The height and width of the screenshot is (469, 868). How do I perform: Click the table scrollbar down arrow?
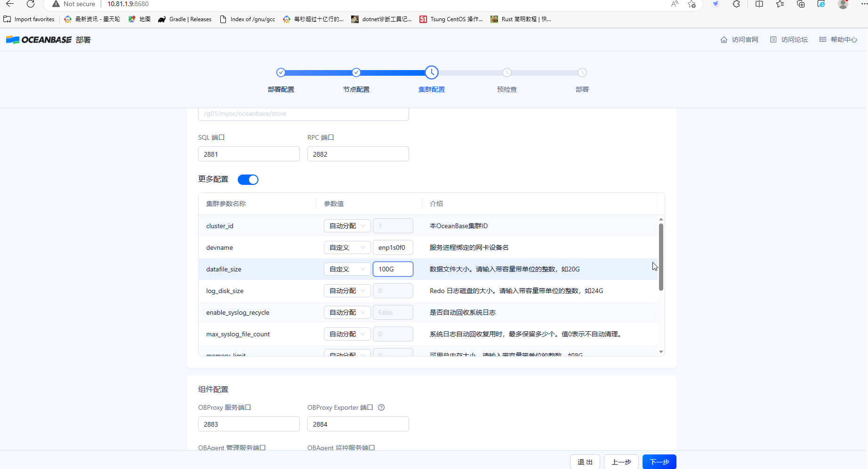(x=661, y=352)
